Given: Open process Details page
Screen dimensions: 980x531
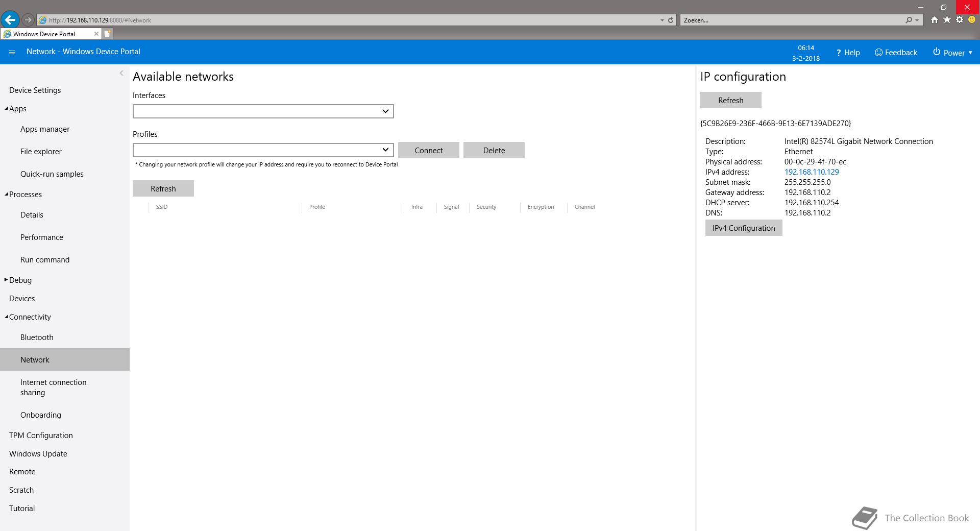Looking at the screenshot, I should pos(32,215).
